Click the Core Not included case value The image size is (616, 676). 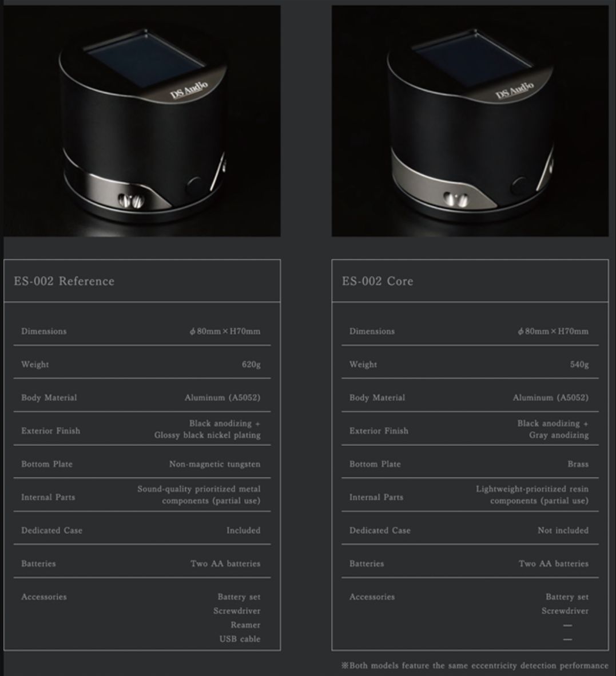tap(563, 530)
